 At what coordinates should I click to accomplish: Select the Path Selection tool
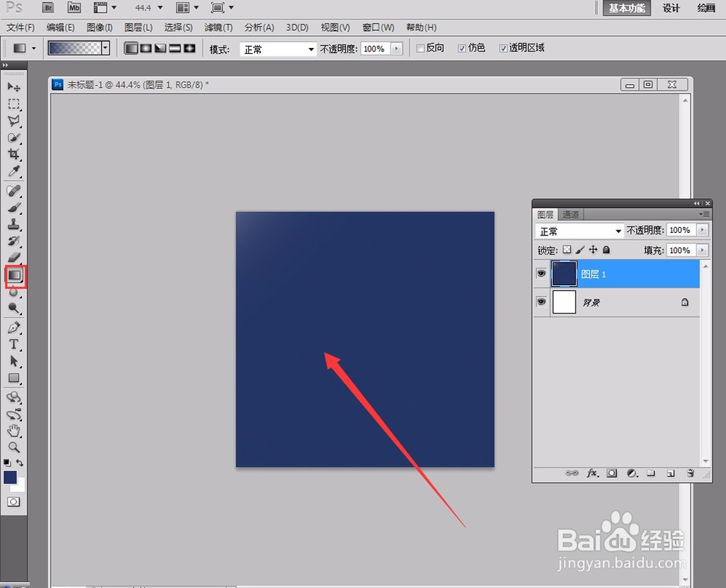pyautogui.click(x=14, y=361)
